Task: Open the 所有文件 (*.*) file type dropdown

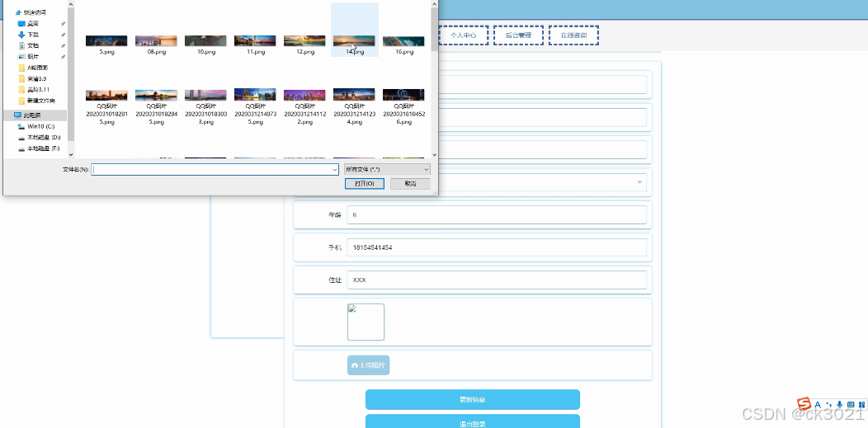Action: coord(387,169)
